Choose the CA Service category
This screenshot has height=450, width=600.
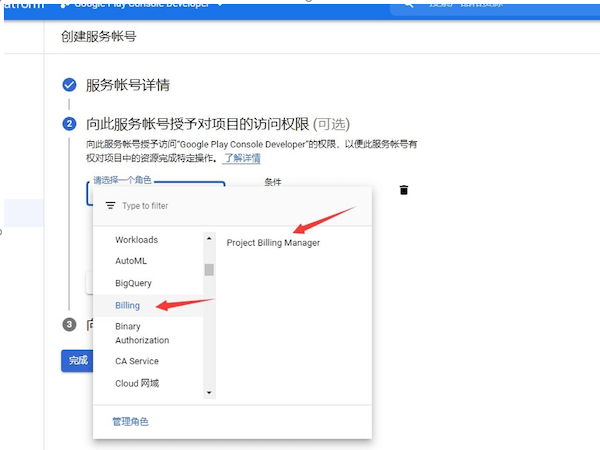tap(137, 361)
